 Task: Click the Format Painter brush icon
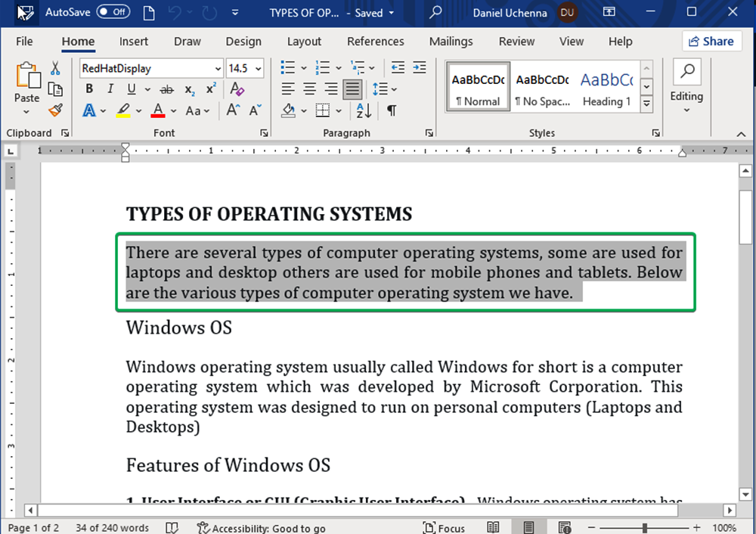(x=55, y=110)
